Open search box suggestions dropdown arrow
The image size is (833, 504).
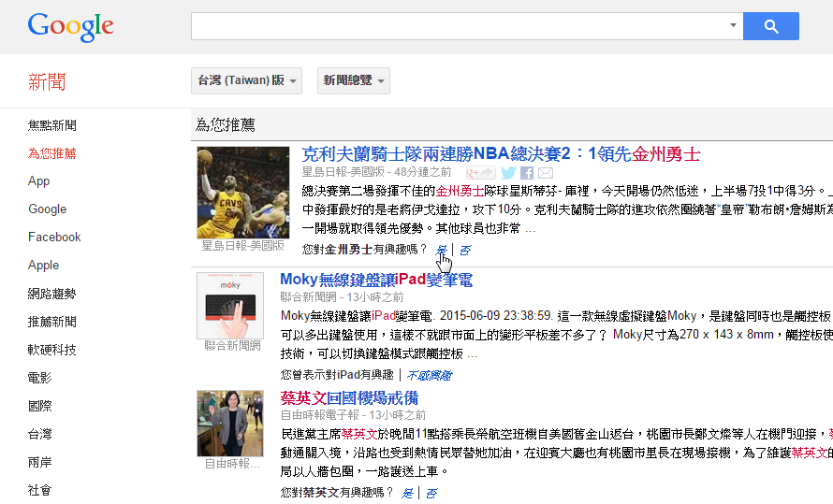(x=733, y=25)
